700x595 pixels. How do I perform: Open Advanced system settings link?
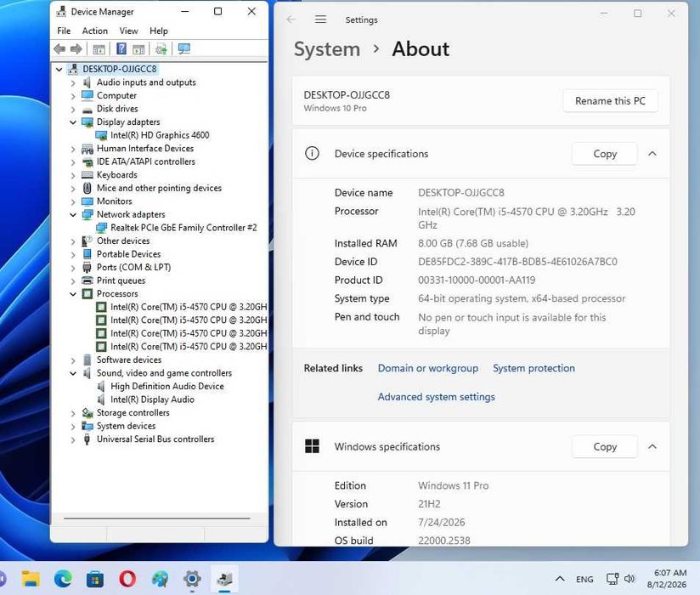[x=436, y=397]
